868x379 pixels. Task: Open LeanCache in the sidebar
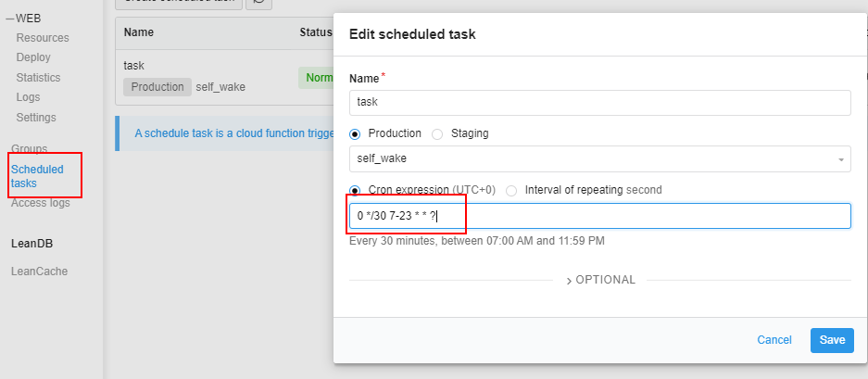(x=39, y=272)
